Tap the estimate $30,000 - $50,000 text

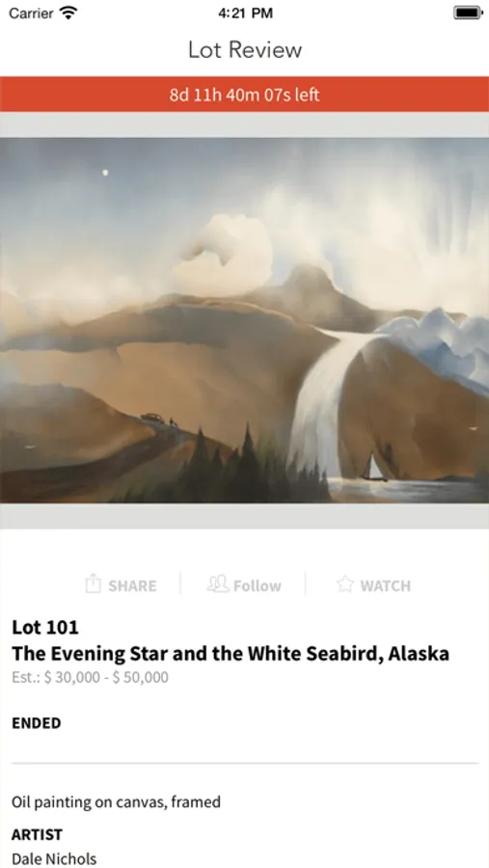click(x=90, y=677)
